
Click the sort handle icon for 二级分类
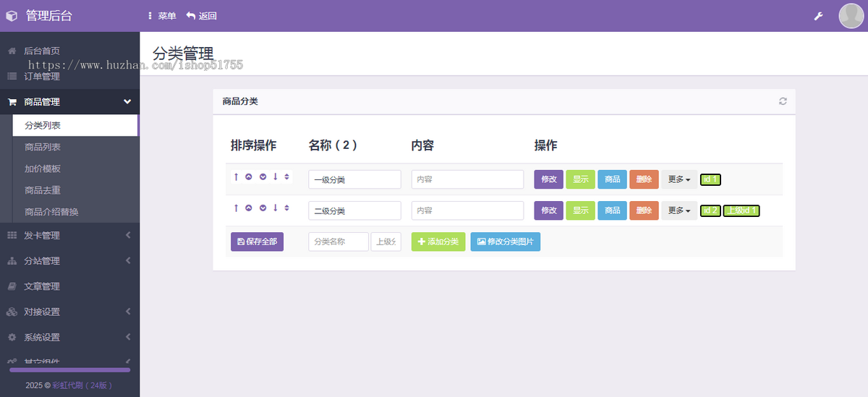pyautogui.click(x=287, y=208)
